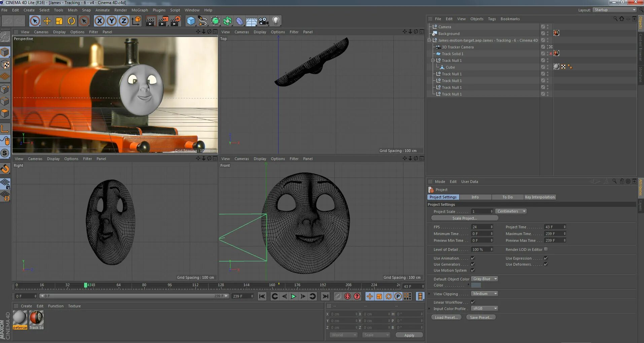Click Load Preset button

pos(446,317)
